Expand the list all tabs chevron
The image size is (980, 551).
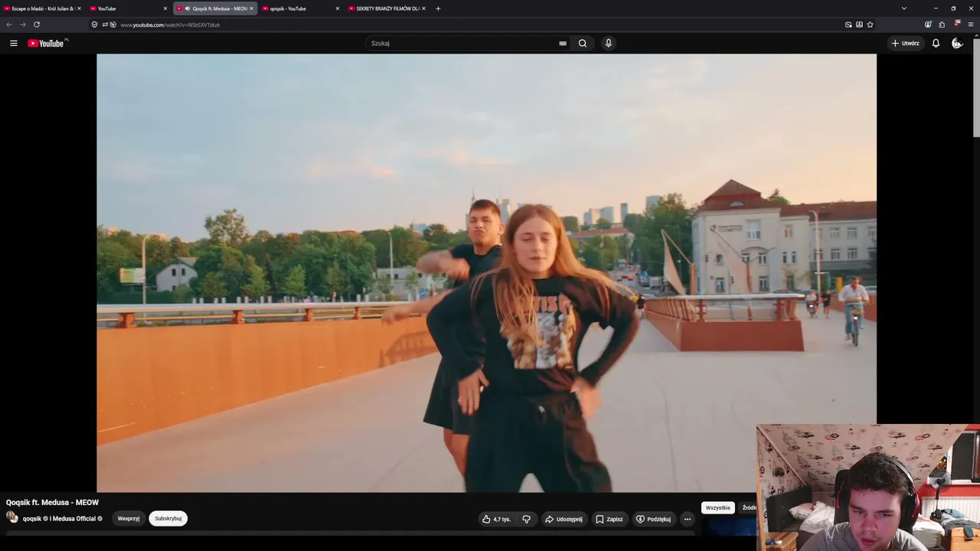coord(904,8)
